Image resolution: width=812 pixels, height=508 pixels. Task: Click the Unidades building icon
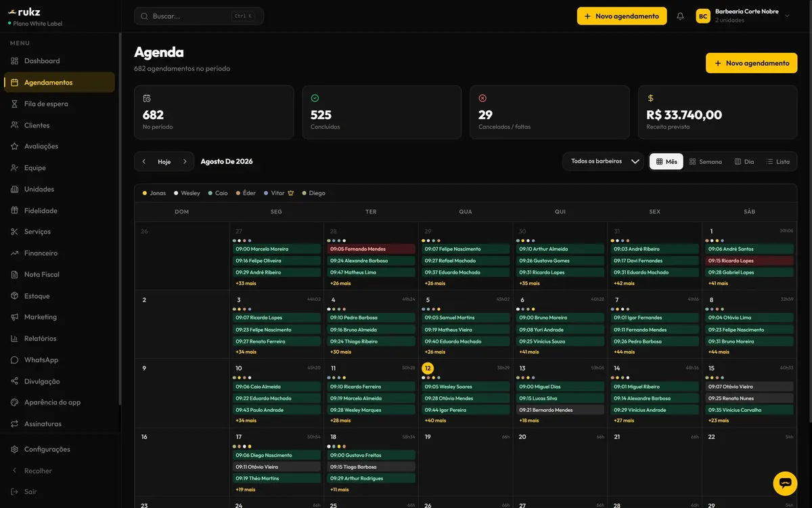coord(15,189)
